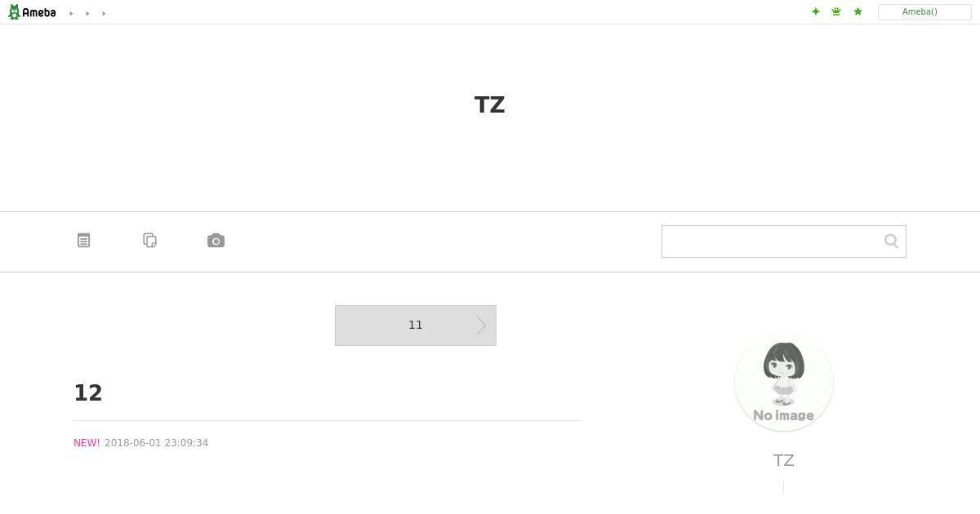Open the overlapping pages theme icon

[149, 241]
